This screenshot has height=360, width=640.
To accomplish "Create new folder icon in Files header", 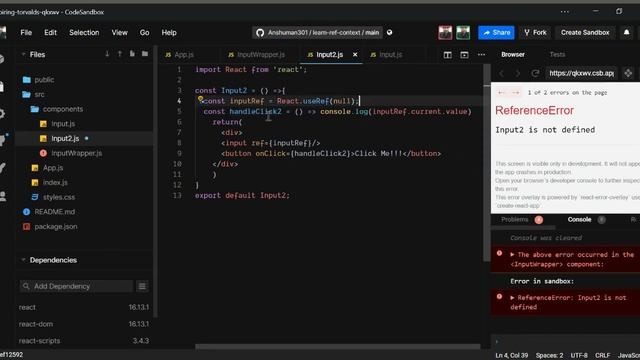I will 145,54.
